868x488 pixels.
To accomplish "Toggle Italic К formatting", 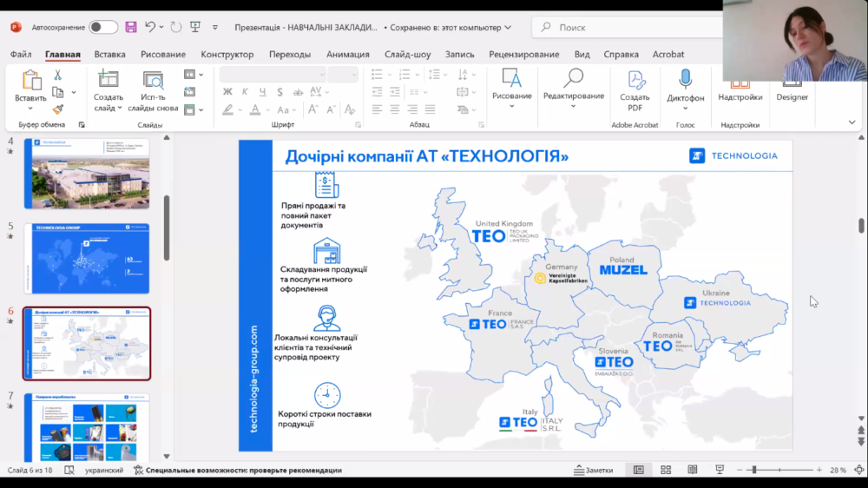I will [245, 92].
